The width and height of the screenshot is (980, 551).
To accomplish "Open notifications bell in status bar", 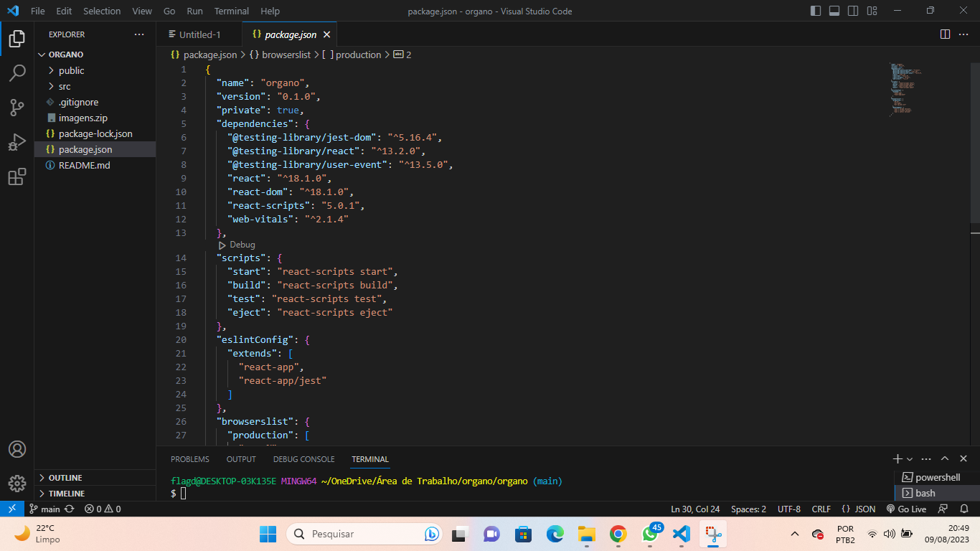I will [x=963, y=509].
